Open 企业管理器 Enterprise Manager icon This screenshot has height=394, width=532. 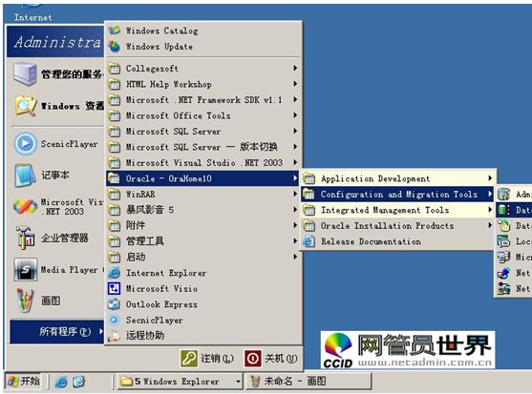pos(25,238)
